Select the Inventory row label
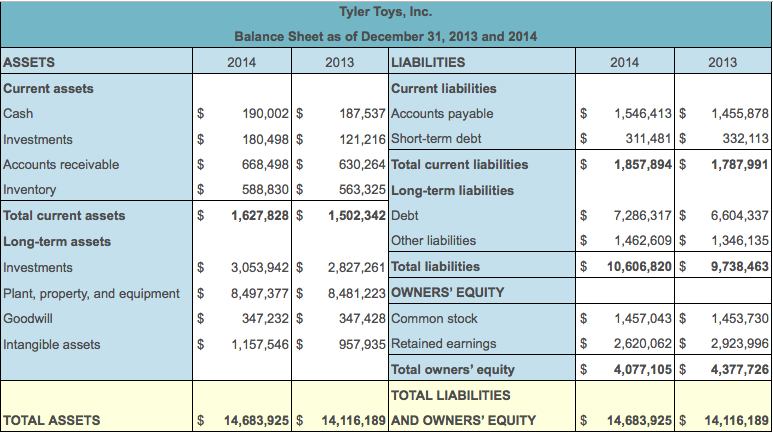 coord(30,189)
